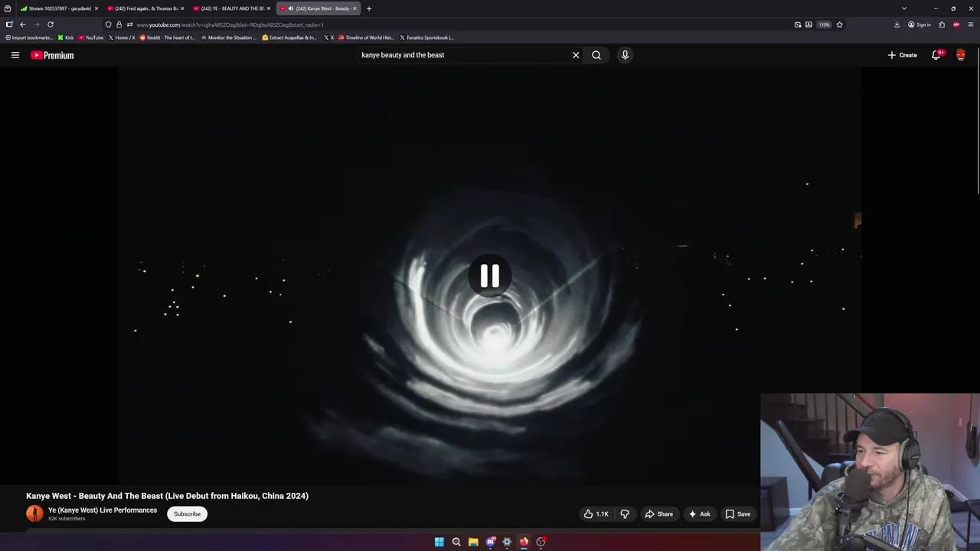Image resolution: width=980 pixels, height=551 pixels.
Task: Toggle the browser sidebar button
Action: (9, 24)
